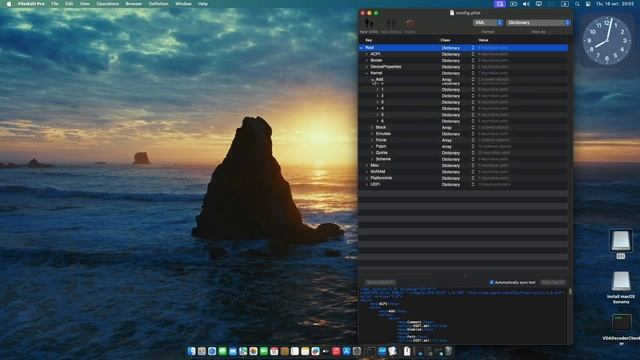Open the Browser menu
Viewport: 640px width, 360px height.
(x=133, y=4)
